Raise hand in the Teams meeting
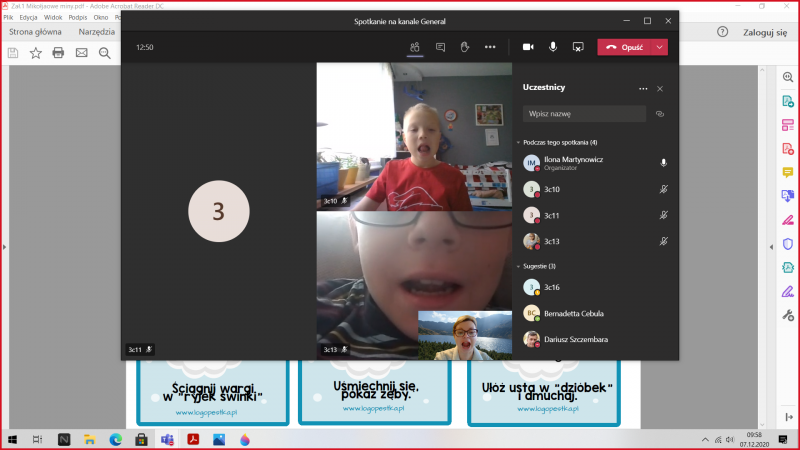The width and height of the screenshot is (800, 450). pyautogui.click(x=464, y=47)
